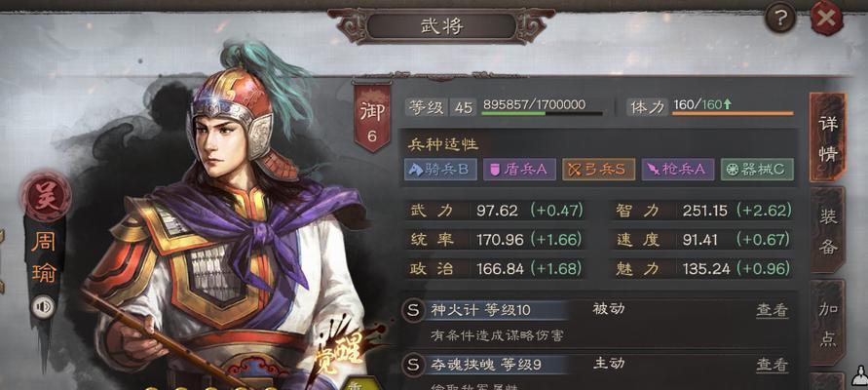868x390 pixels.
Task: Click the question mark help icon
Action: pyautogui.click(x=780, y=19)
